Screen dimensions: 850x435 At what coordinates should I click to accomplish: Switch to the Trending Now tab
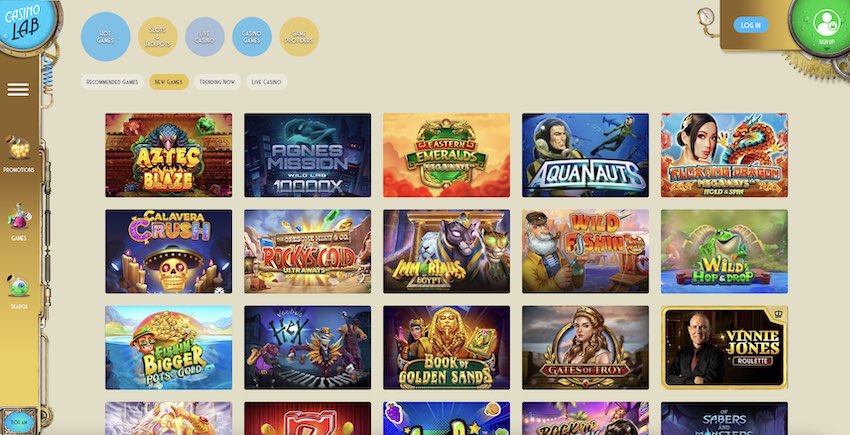coord(217,82)
